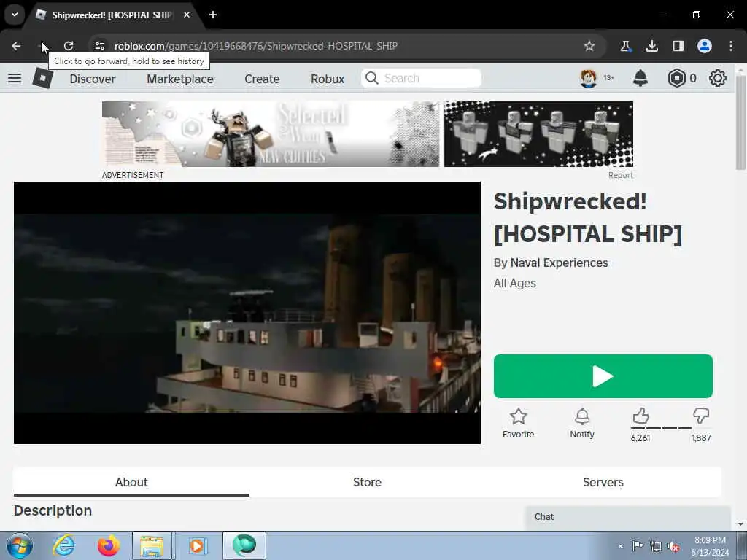Open Discover in Roblox navigation
This screenshot has height=560, width=747.
[x=93, y=79]
